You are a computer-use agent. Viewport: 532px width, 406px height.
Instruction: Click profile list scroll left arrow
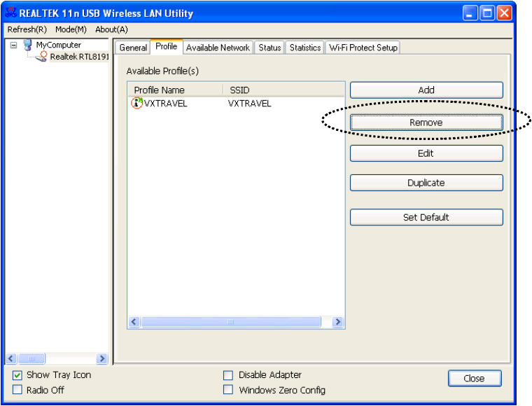click(134, 321)
